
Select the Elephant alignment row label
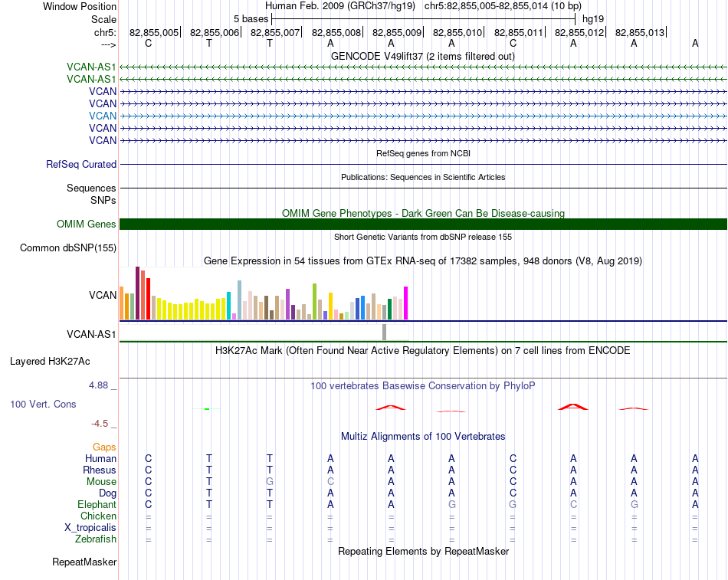tap(97, 504)
